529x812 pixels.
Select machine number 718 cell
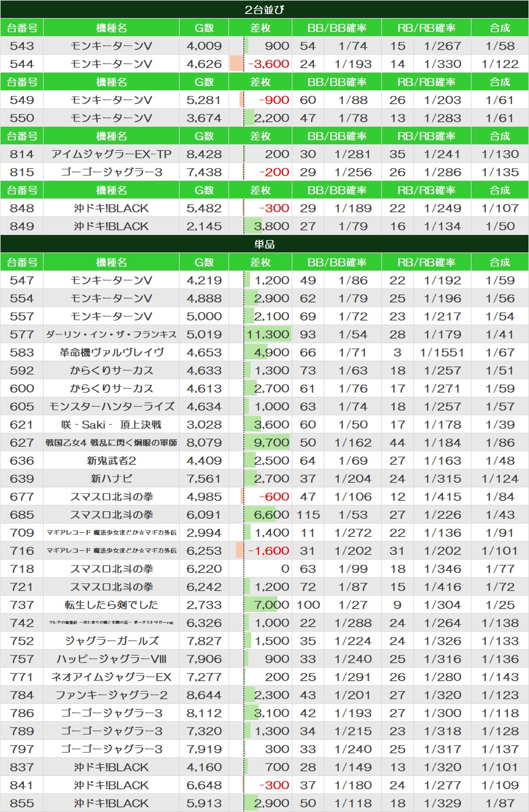click(22, 569)
